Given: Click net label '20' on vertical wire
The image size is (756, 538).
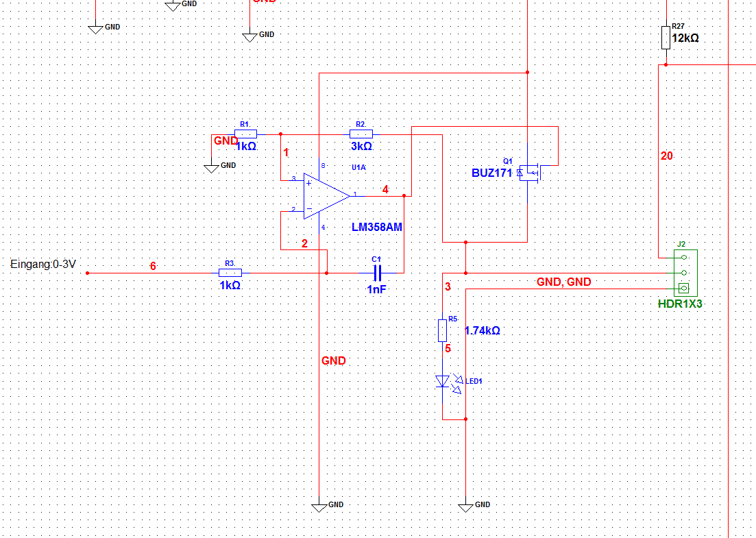Looking at the screenshot, I should pos(667,156).
